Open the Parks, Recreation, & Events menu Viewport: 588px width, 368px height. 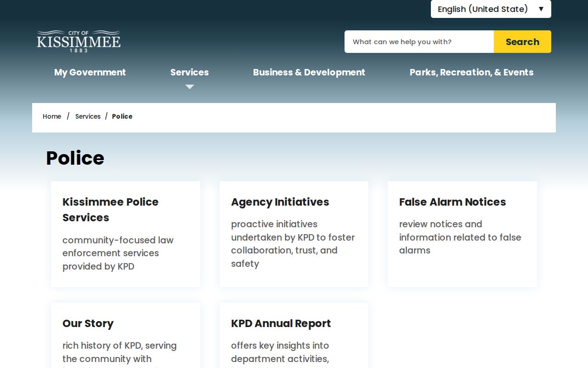point(471,72)
